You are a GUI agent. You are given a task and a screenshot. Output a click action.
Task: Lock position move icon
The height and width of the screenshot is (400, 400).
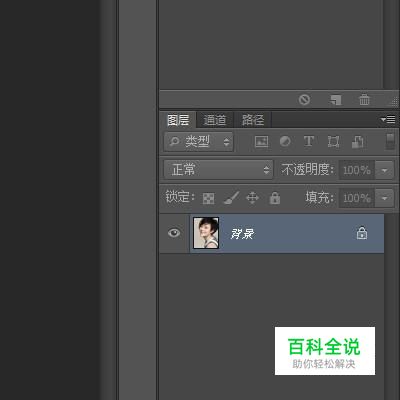[x=252, y=198]
